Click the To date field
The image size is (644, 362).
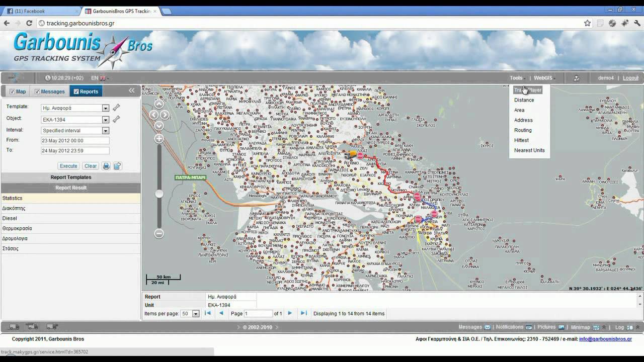pos(75,151)
